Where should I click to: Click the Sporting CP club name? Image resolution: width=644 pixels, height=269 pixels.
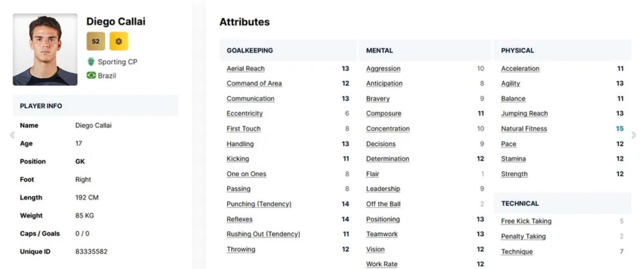point(117,62)
